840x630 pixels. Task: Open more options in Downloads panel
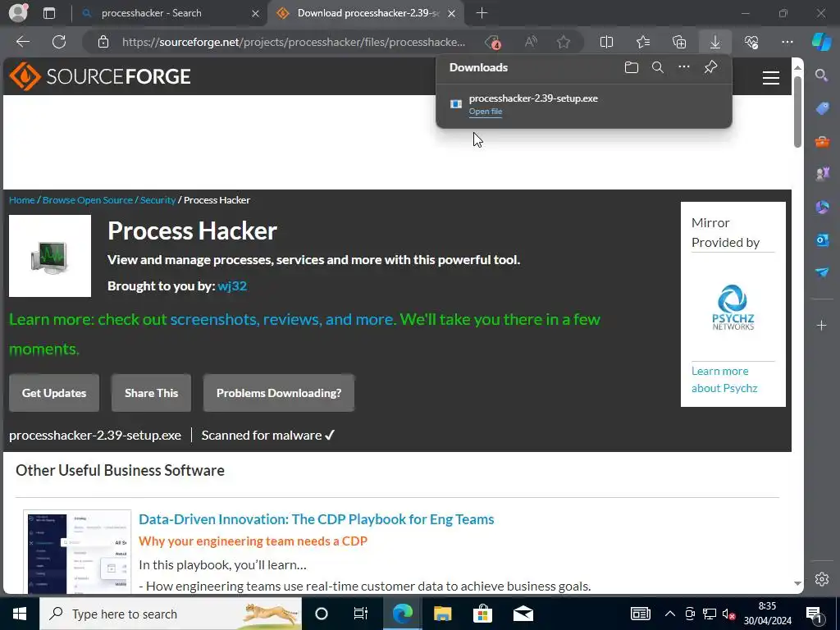pyautogui.click(x=684, y=67)
